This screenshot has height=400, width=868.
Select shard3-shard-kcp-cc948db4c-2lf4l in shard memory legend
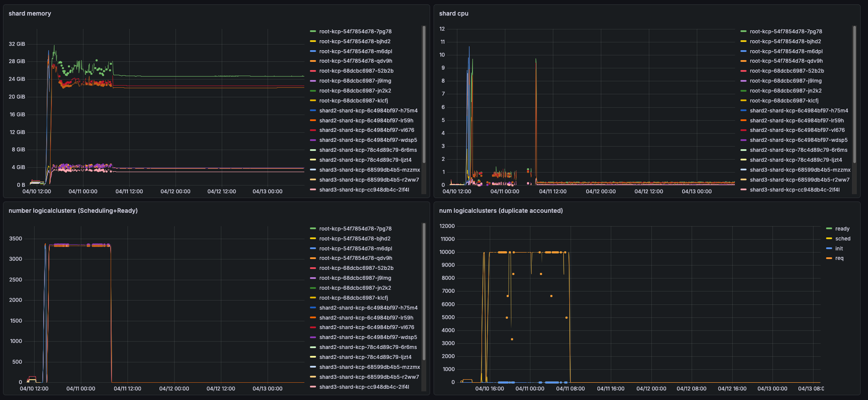coord(364,190)
